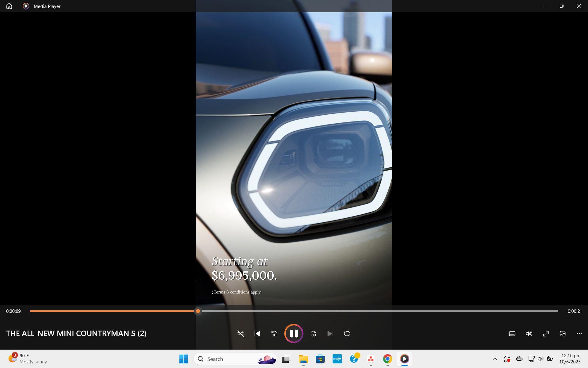Pause the video playback

click(x=293, y=333)
